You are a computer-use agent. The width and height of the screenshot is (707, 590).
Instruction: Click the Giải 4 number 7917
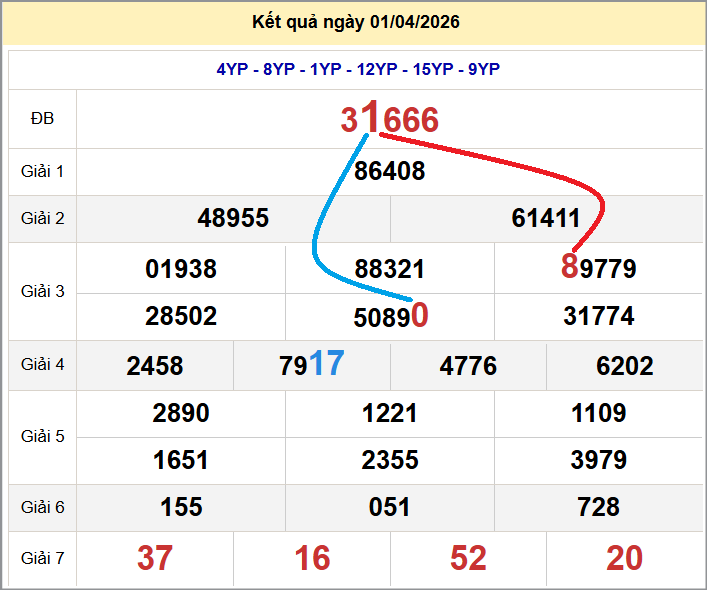click(x=312, y=365)
